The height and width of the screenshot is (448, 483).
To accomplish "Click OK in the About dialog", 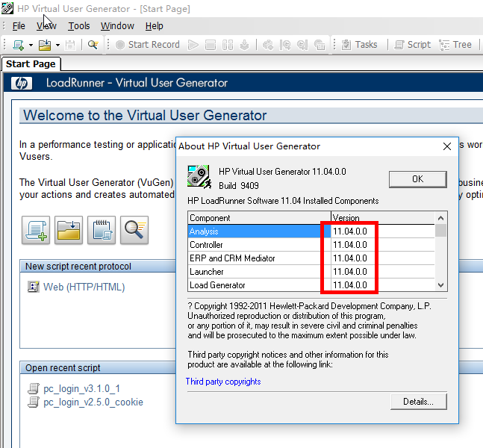I will [418, 179].
